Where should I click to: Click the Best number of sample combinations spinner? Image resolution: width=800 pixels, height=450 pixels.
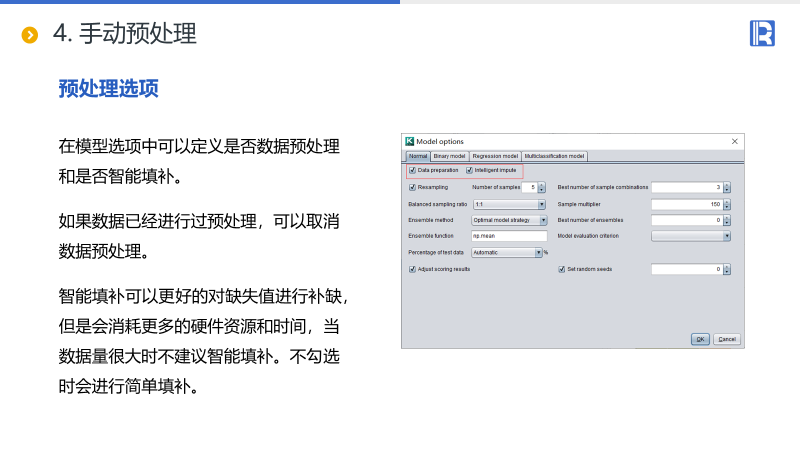tap(727, 187)
